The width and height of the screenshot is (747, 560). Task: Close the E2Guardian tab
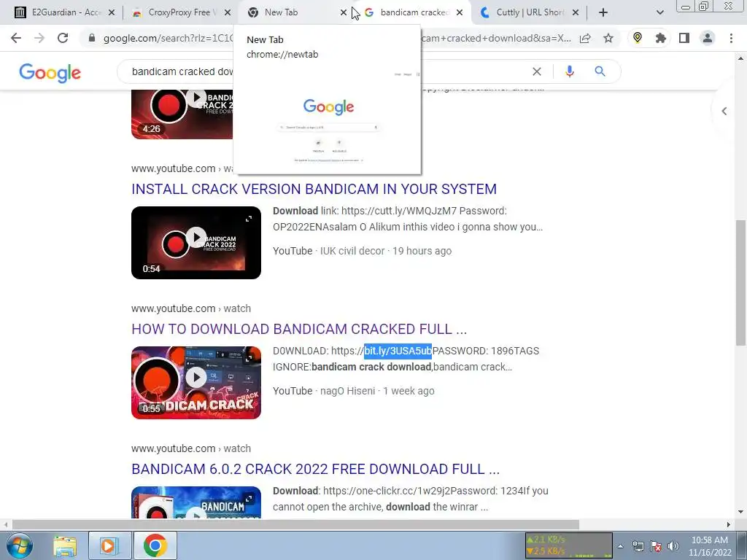point(112,12)
